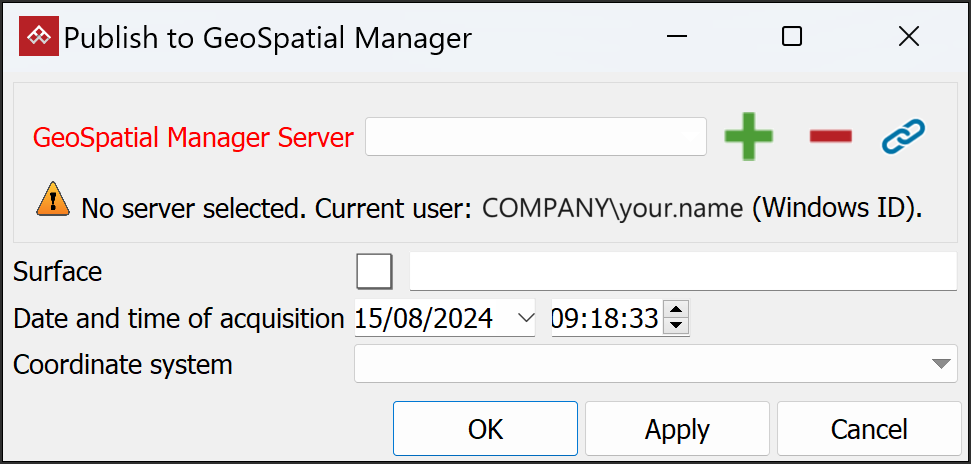The height and width of the screenshot is (464, 971).
Task: Open the GeoSpatial Manager Server dropdown
Action: 536,137
